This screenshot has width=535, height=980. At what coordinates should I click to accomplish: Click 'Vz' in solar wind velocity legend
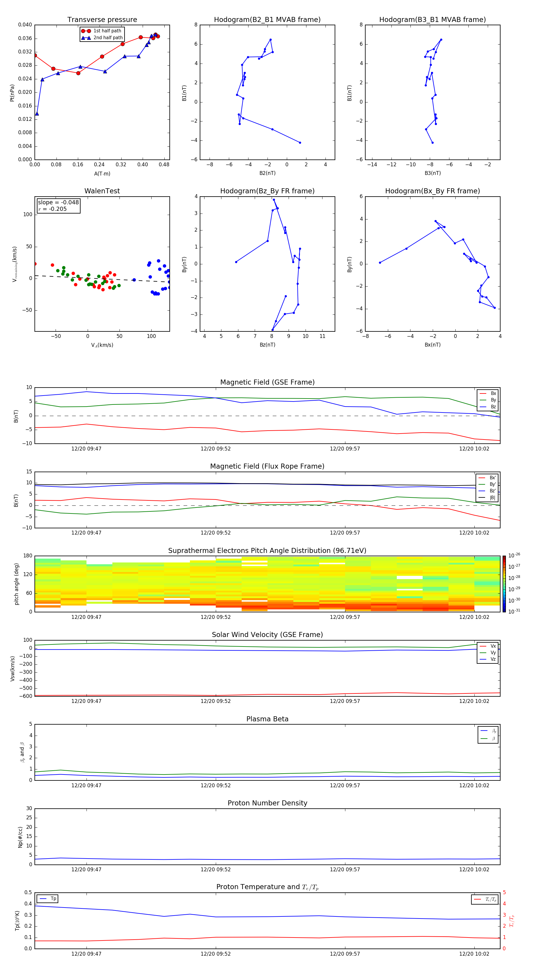[488, 659]
